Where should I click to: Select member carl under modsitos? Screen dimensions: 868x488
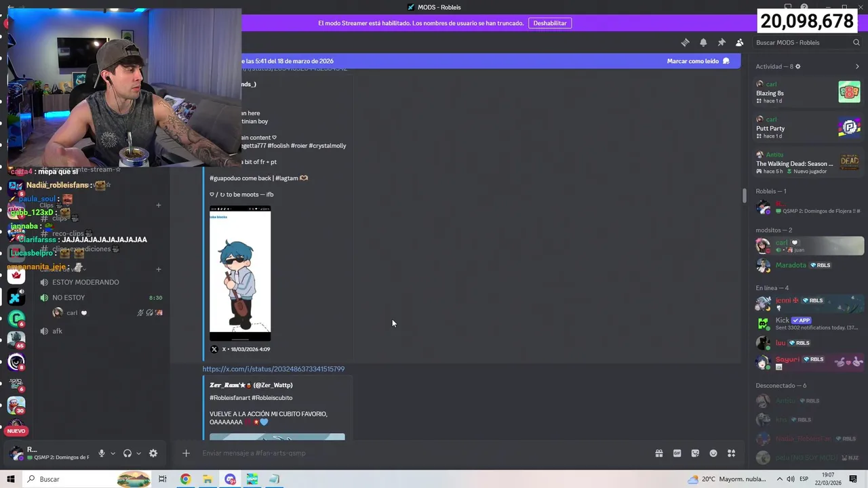(808, 245)
